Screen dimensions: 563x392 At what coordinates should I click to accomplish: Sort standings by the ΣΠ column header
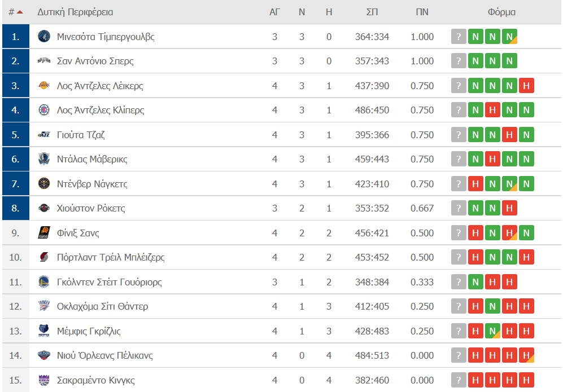pos(372,12)
